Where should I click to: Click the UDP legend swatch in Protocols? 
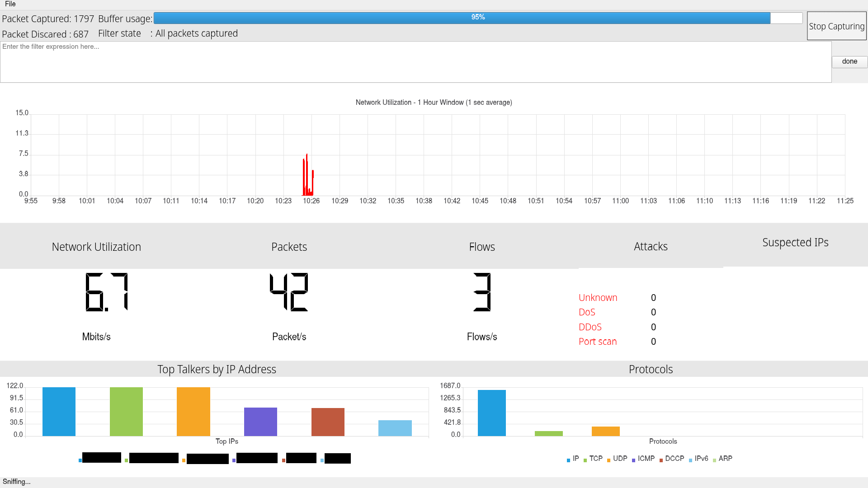pos(609,460)
